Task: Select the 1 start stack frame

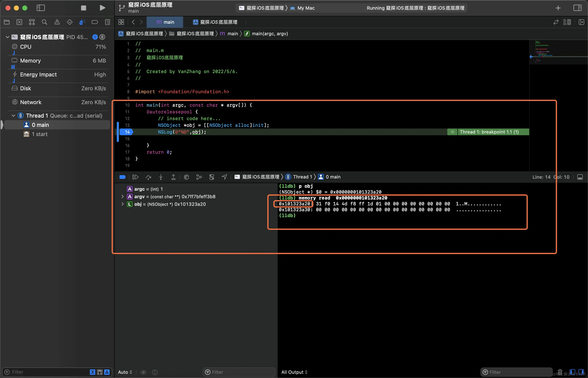Action: [x=39, y=134]
